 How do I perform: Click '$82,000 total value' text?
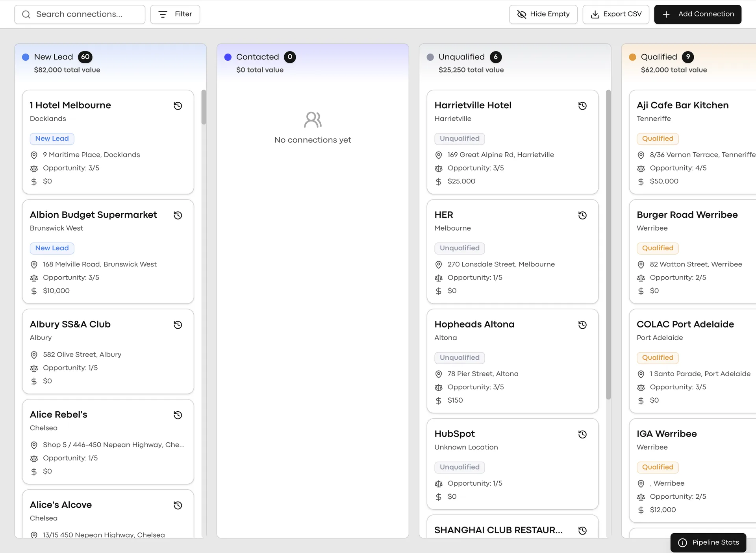click(x=67, y=70)
